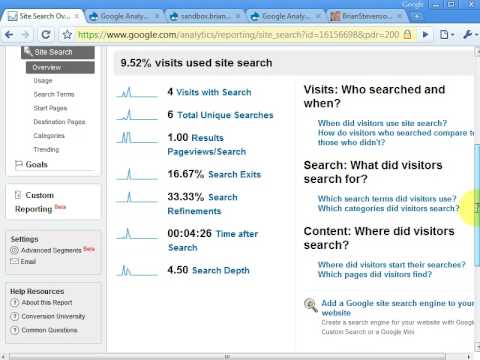Image resolution: width=480 pixels, height=360 pixels.
Task: Open the Search Refinements metric
Action: pyautogui.click(x=202, y=204)
